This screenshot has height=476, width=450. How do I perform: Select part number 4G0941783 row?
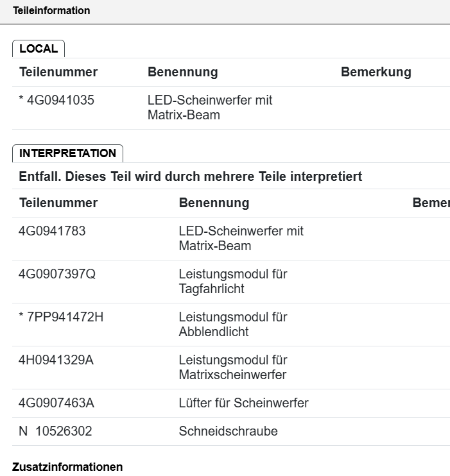click(231, 239)
